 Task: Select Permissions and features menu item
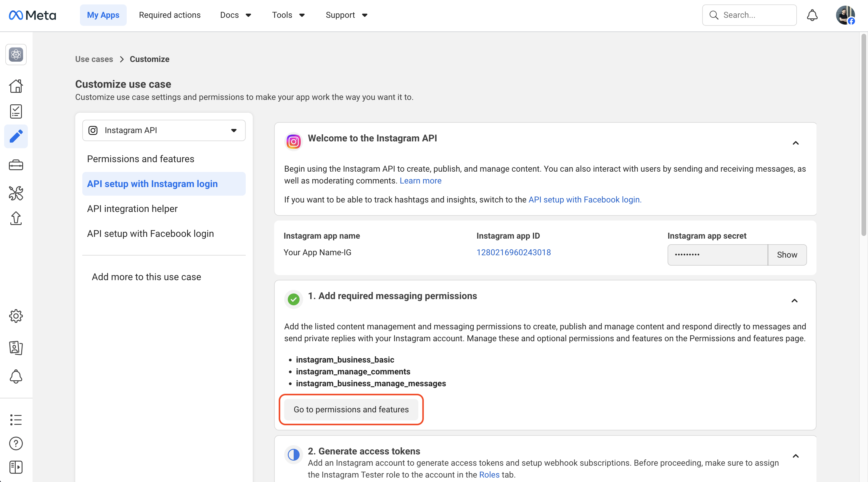(141, 159)
